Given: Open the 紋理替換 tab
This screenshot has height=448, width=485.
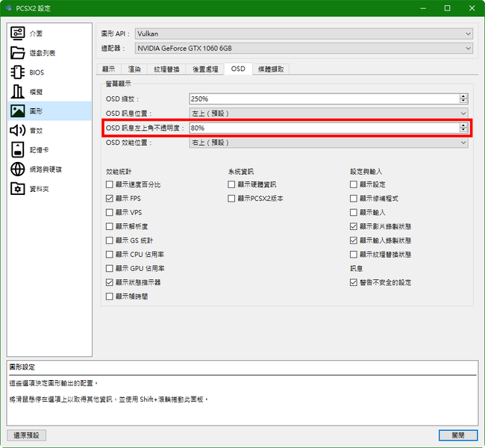Looking at the screenshot, I should [166, 69].
